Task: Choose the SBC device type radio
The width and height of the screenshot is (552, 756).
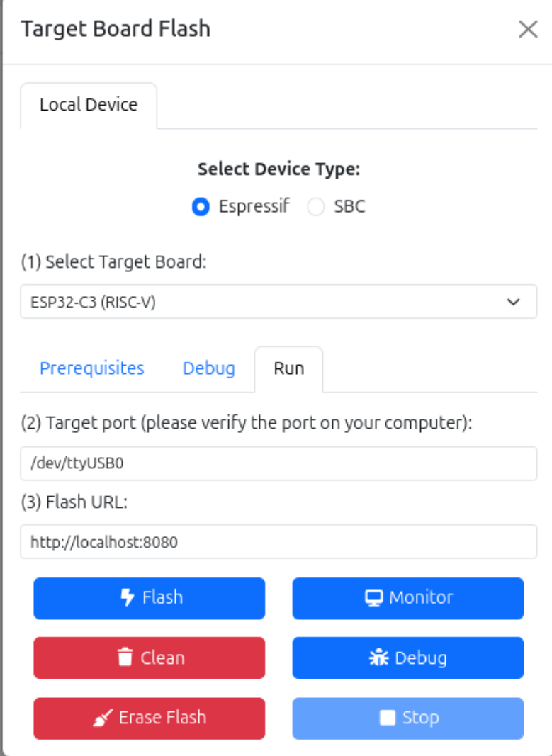Action: pos(316,208)
